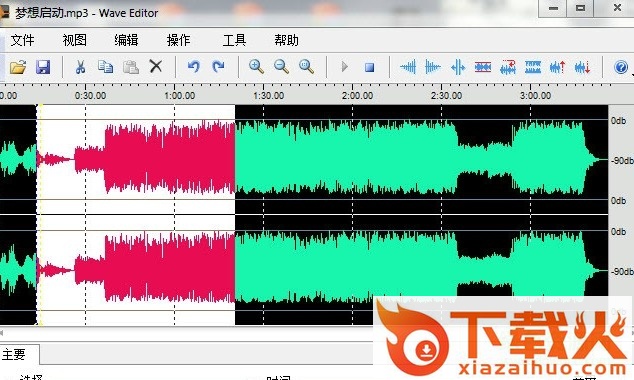Stop audio playback
This screenshot has height=380, width=634.
(x=369, y=67)
